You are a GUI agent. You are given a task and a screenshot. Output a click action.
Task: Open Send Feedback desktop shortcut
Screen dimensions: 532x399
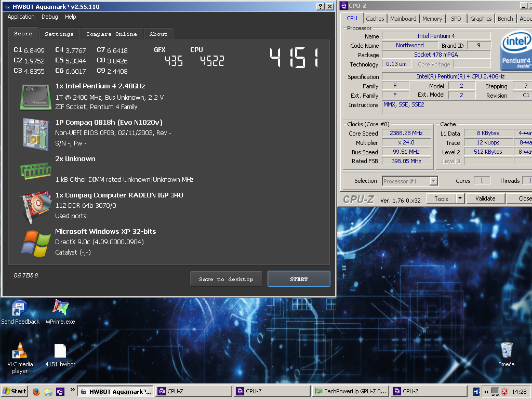click(x=20, y=312)
